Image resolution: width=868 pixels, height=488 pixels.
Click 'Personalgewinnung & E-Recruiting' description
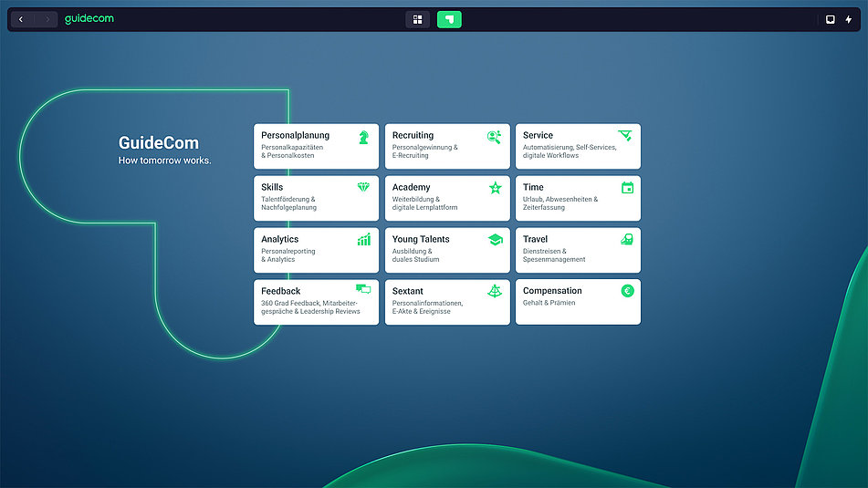pos(424,151)
